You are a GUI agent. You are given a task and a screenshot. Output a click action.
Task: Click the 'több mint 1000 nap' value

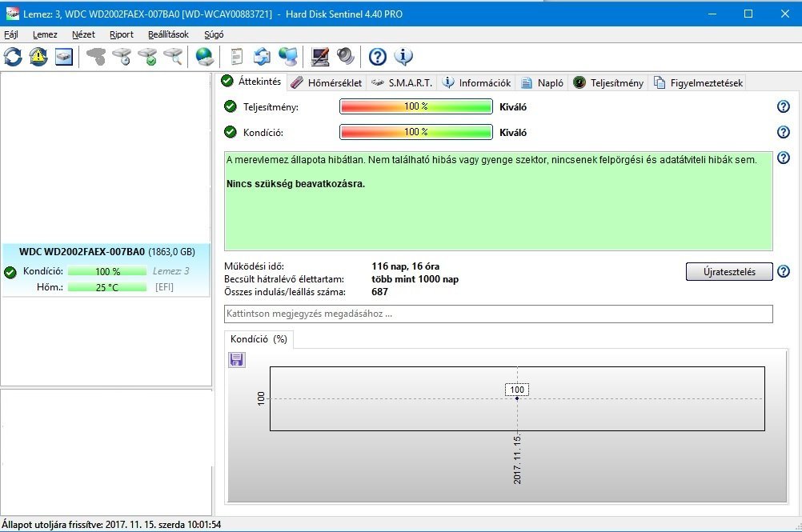[x=415, y=279]
